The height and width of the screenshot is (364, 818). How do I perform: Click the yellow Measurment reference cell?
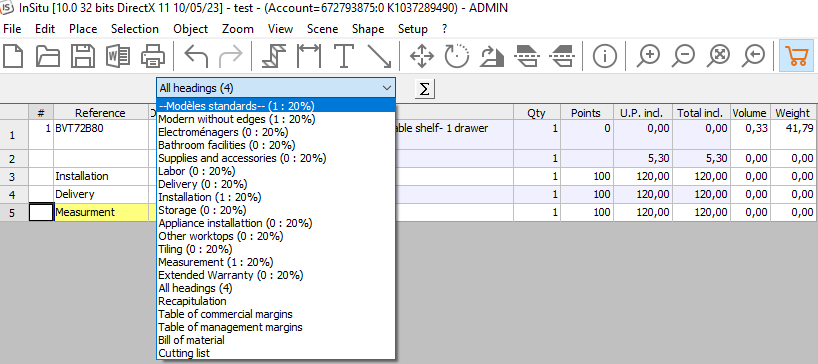[101, 212]
